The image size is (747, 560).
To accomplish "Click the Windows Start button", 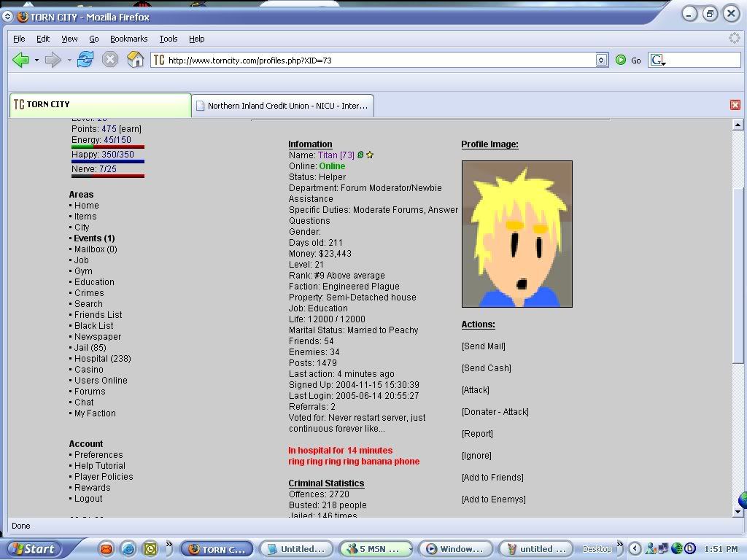I will (34, 549).
